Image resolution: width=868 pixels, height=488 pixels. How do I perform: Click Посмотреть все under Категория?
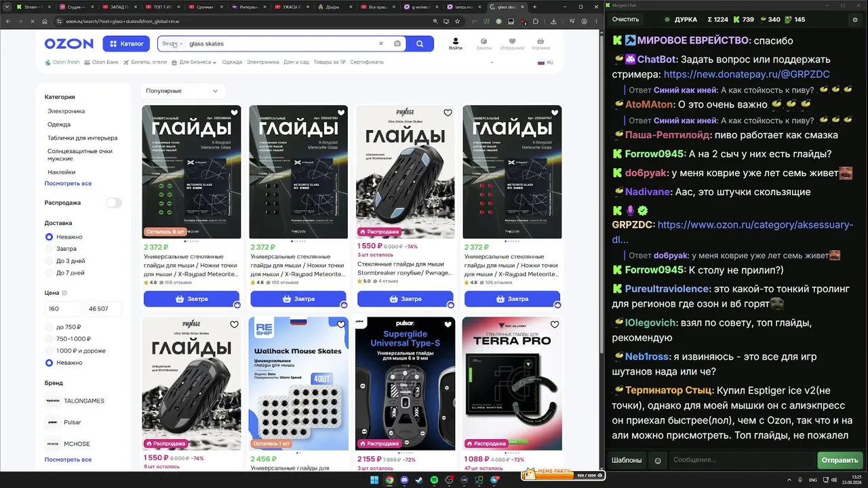(68, 184)
